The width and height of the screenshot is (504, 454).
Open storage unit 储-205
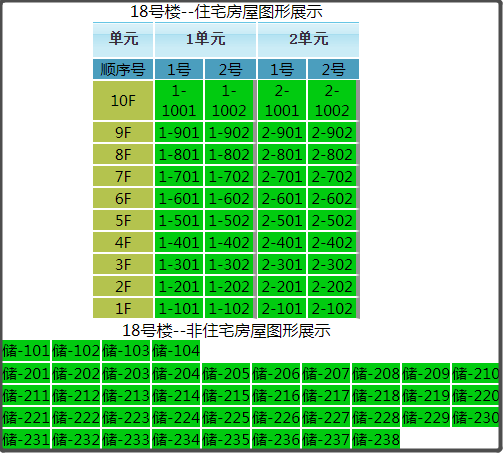tap(226, 373)
